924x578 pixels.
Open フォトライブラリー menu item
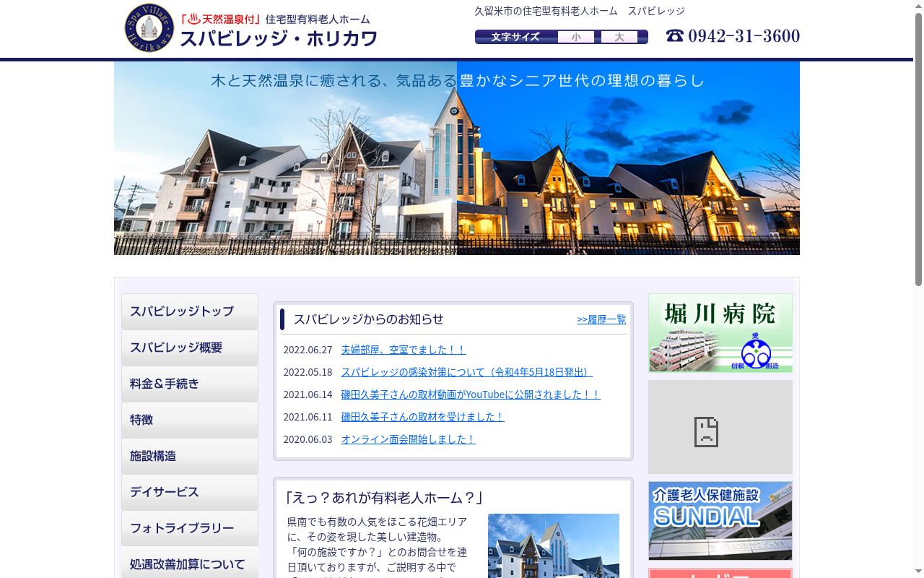click(x=190, y=528)
